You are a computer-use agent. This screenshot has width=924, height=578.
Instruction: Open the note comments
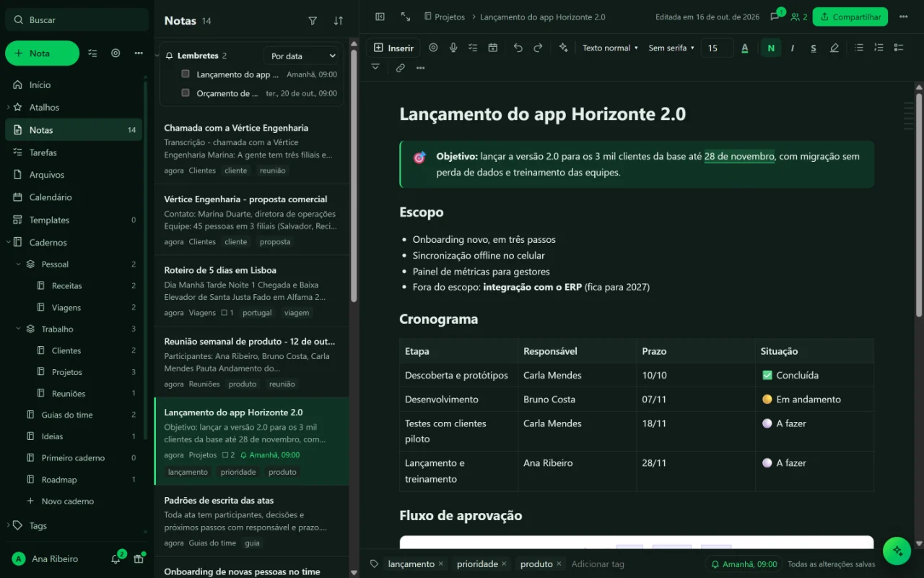775,17
